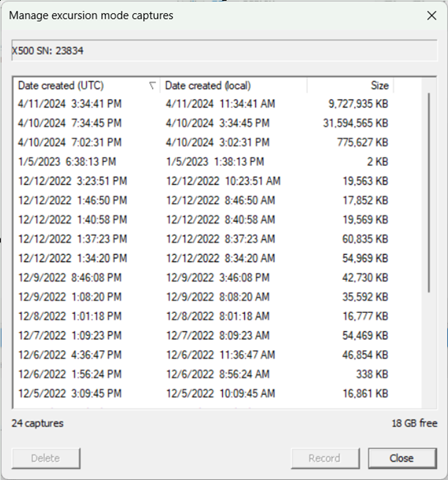Click the 46,854 KB size cell
This screenshot has width=448, height=480.
point(365,355)
